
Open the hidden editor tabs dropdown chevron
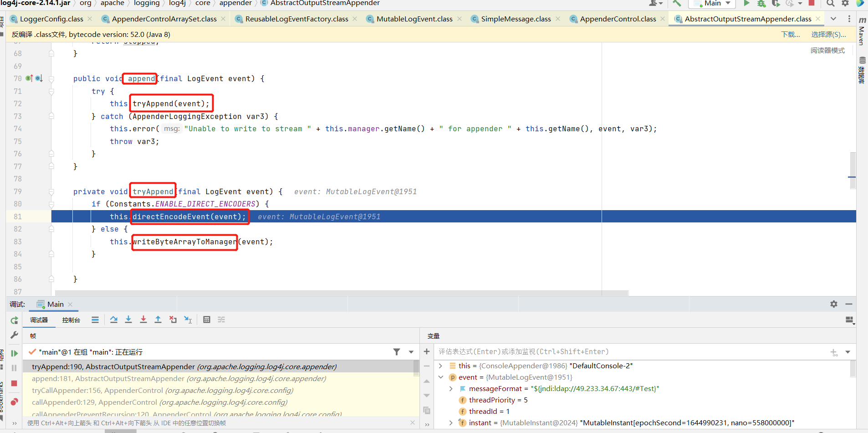click(x=833, y=19)
